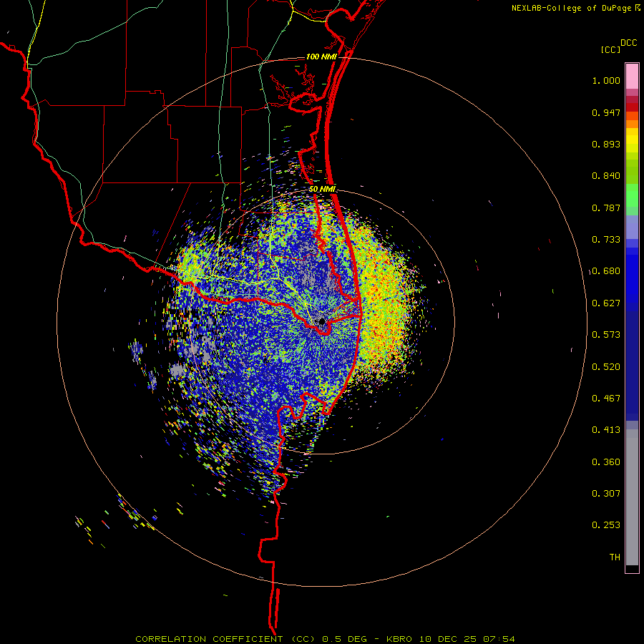
Task: Click the 0.680 color scale value
Action: (606, 271)
